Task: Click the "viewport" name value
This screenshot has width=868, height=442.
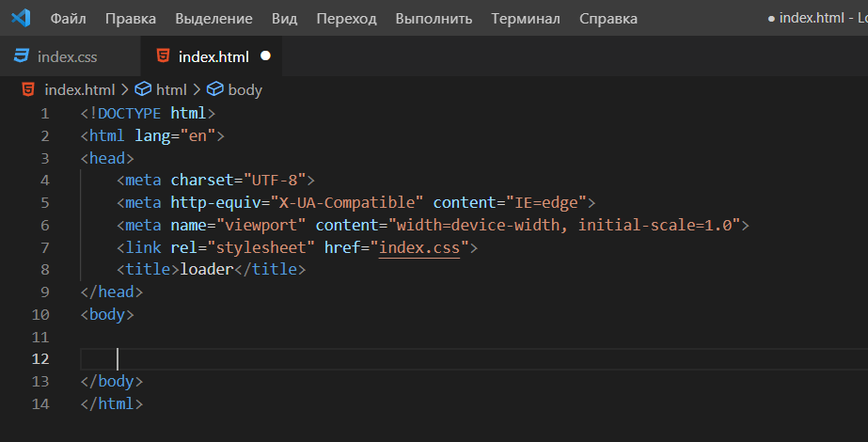Action: (260, 226)
